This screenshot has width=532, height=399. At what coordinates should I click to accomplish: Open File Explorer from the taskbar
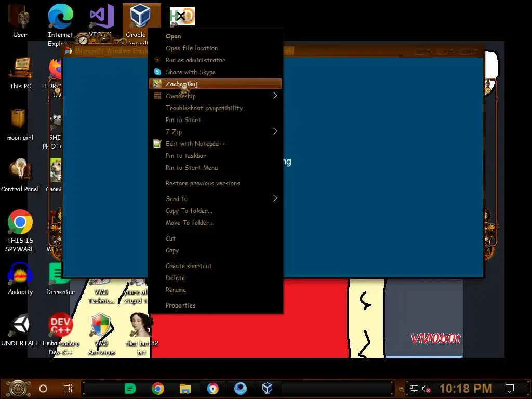click(x=185, y=389)
